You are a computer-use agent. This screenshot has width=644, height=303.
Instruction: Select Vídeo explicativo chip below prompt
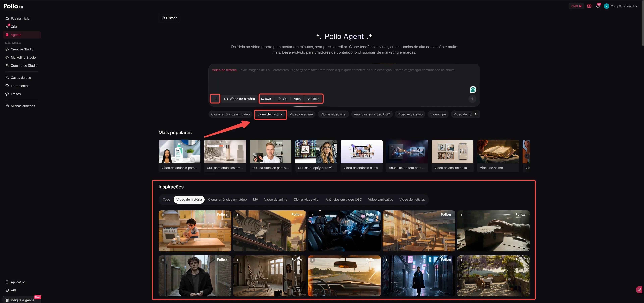point(410,114)
